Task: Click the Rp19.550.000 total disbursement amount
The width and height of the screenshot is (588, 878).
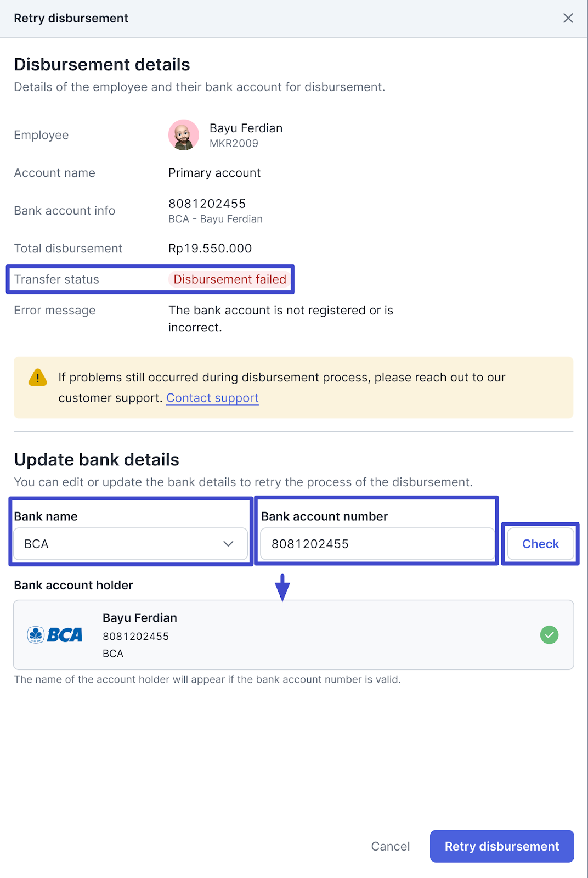Action: pyautogui.click(x=210, y=249)
